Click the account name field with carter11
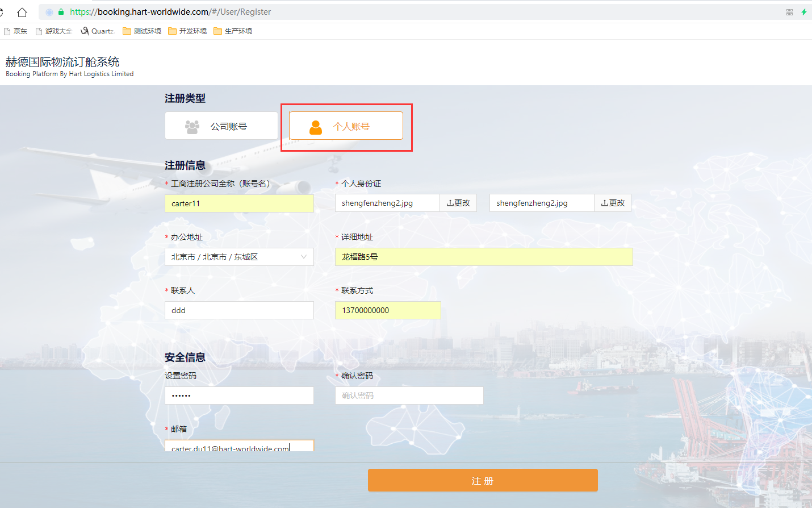This screenshot has height=508, width=812. coord(239,203)
